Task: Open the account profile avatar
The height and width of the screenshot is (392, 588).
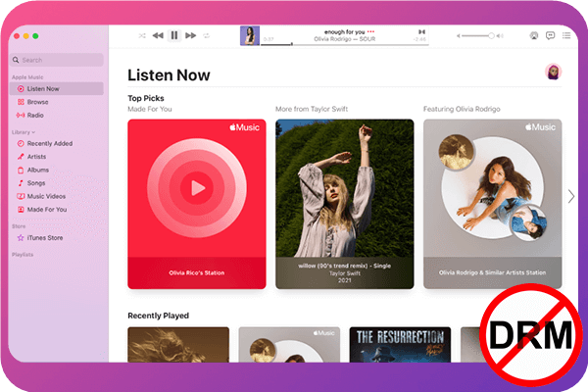Action: pos(553,72)
